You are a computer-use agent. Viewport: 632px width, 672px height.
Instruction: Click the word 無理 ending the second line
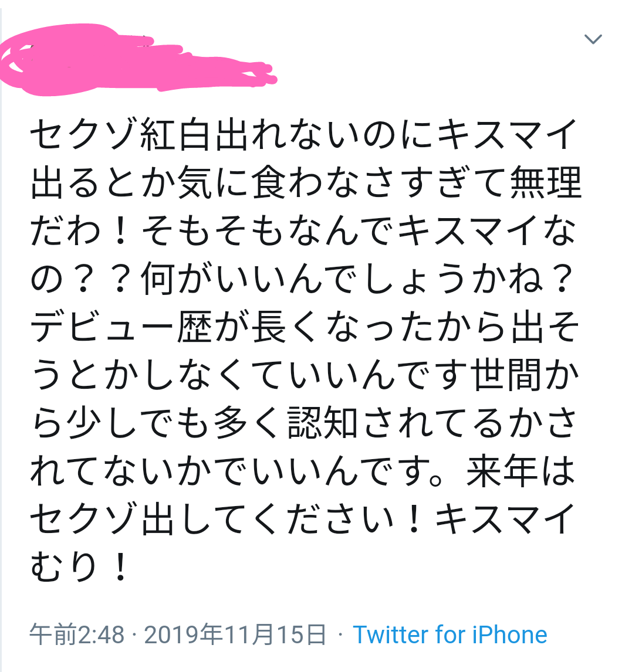545,184
